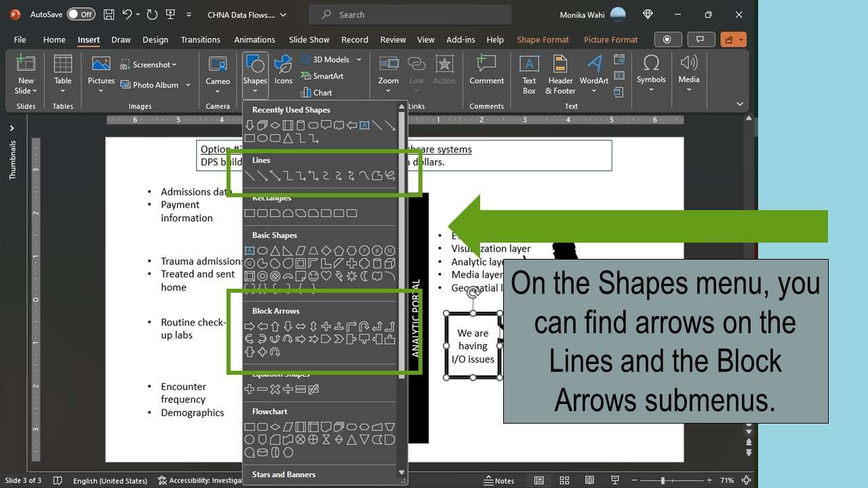Insert a 3D Model from the ribbon

tap(330, 59)
